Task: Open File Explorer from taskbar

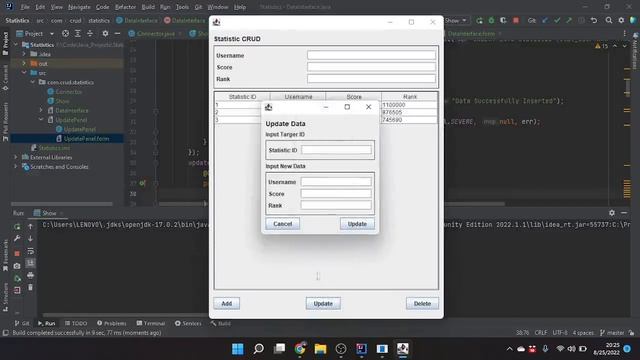Action: coord(320,349)
